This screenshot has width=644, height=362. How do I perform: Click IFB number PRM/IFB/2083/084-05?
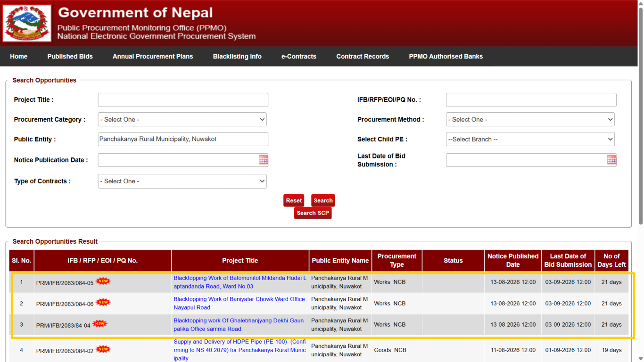coord(65,283)
